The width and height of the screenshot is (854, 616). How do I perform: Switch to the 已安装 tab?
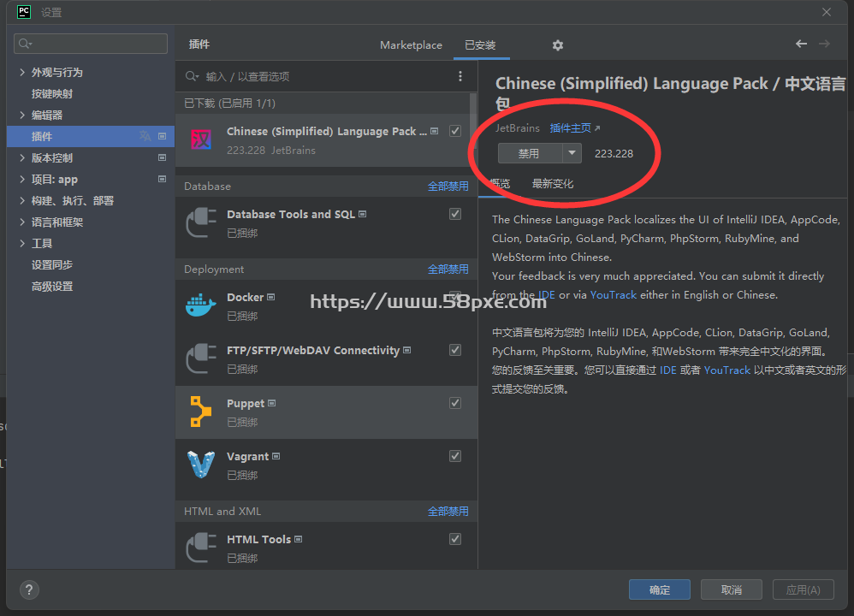click(480, 45)
